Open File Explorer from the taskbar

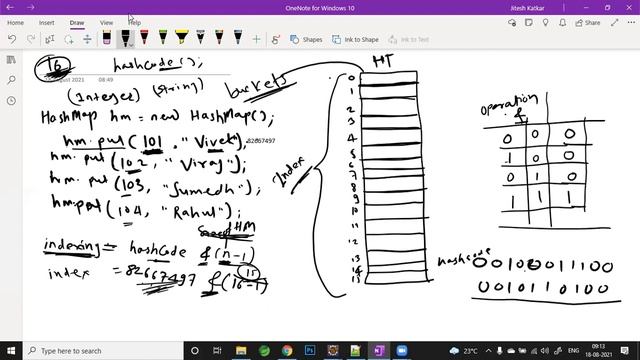(x=241, y=351)
